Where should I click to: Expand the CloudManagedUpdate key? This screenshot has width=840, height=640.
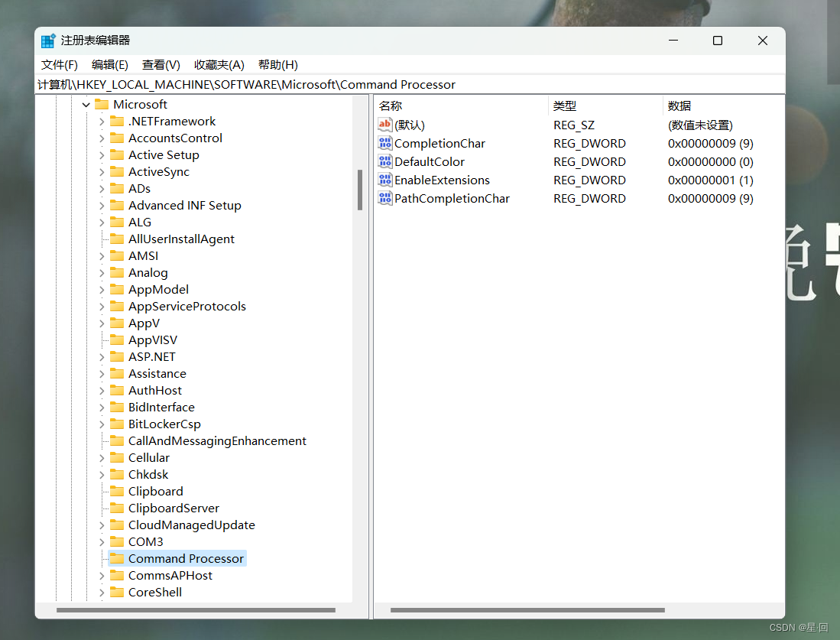tap(102, 525)
